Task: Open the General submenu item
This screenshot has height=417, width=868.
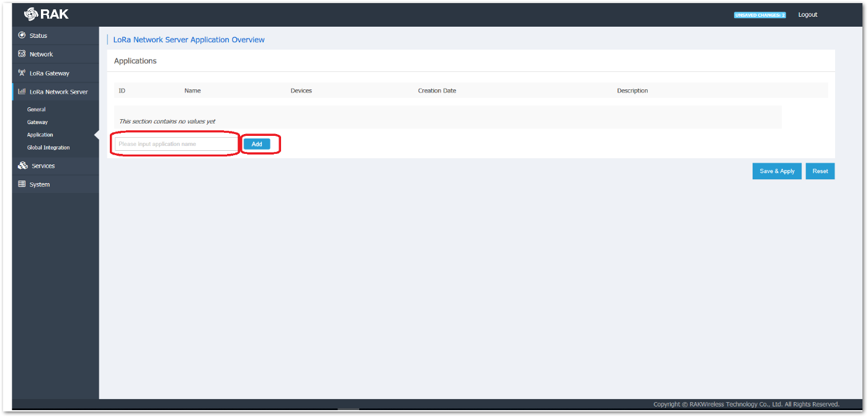Action: coord(36,109)
